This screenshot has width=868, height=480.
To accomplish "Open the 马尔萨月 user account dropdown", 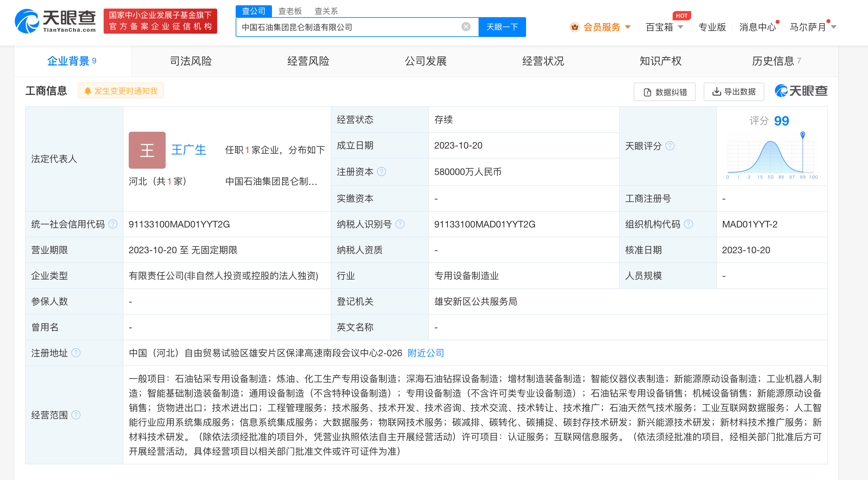I will (834, 27).
